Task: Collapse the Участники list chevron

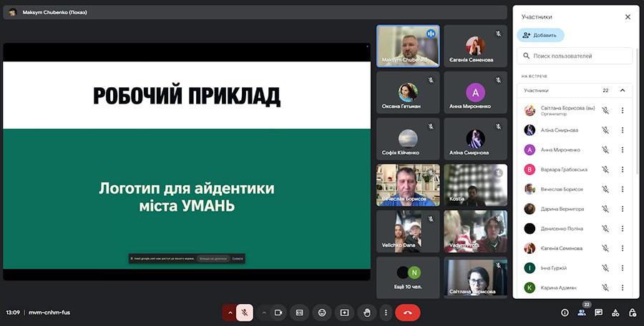Action: pos(623,90)
